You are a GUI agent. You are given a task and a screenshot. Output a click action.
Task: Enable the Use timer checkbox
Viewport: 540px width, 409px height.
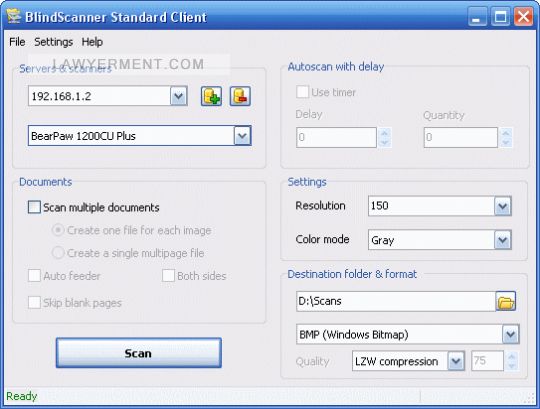pos(302,92)
